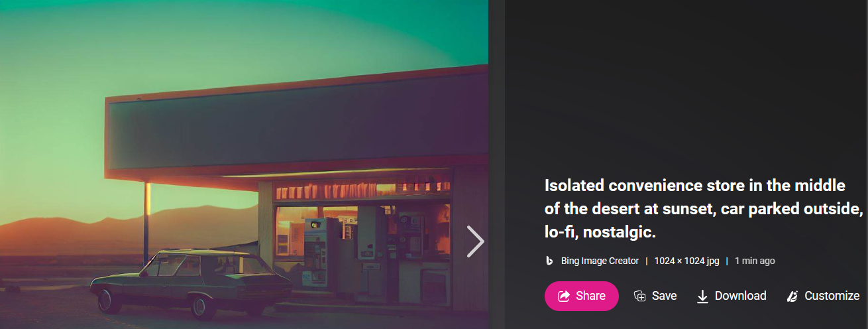Image resolution: width=868 pixels, height=329 pixels.
Task: Click the prompt text about isolated convenience store
Action: pos(704,208)
